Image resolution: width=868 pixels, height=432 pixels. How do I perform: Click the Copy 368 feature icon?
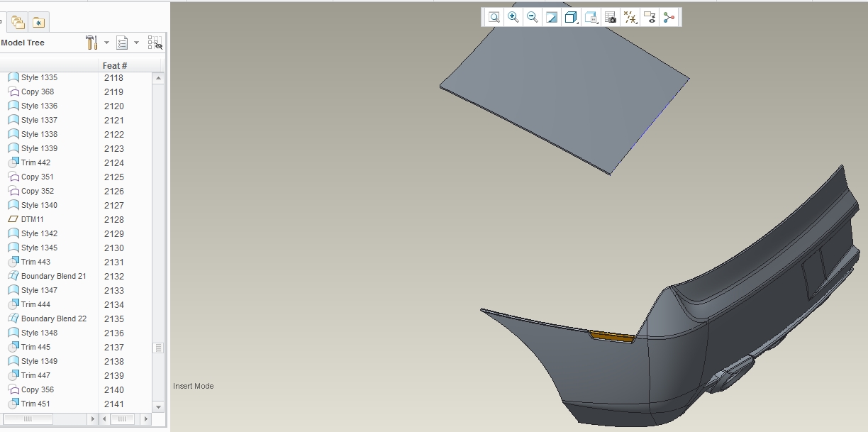13,92
